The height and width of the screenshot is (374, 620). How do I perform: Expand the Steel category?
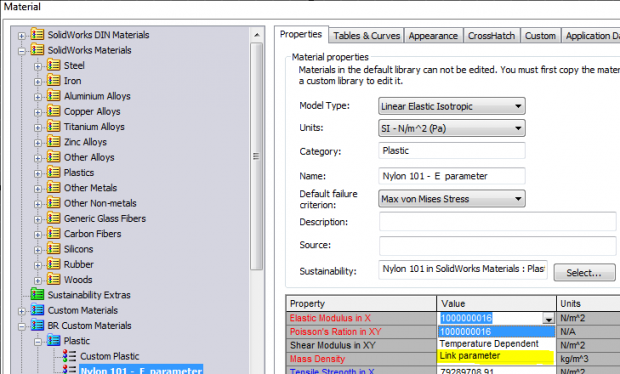tap(38, 66)
